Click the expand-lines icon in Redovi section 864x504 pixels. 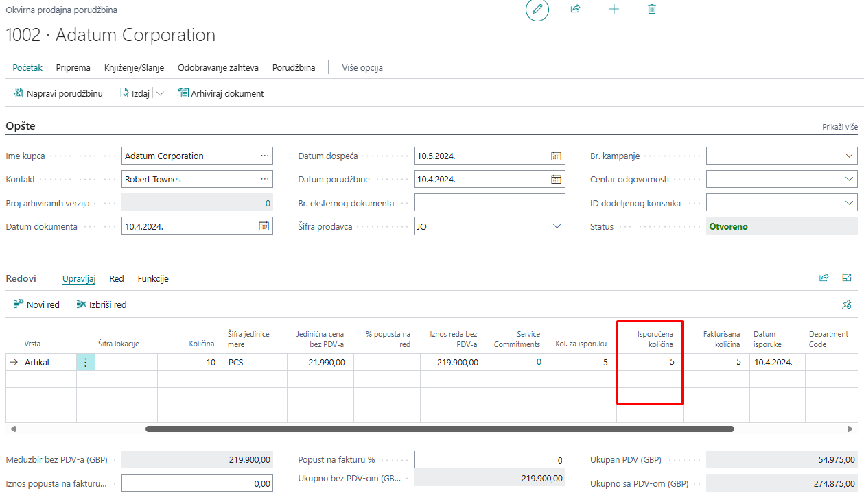(x=846, y=278)
